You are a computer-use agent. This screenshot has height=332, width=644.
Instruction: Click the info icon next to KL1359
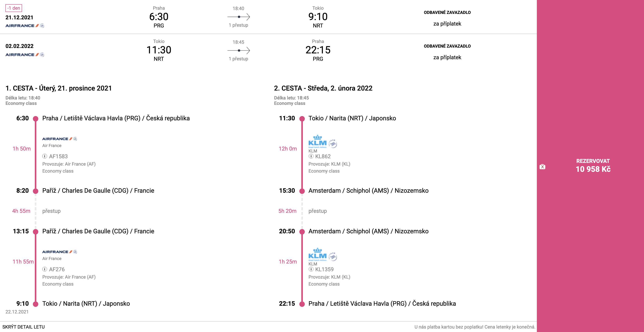[311, 269]
